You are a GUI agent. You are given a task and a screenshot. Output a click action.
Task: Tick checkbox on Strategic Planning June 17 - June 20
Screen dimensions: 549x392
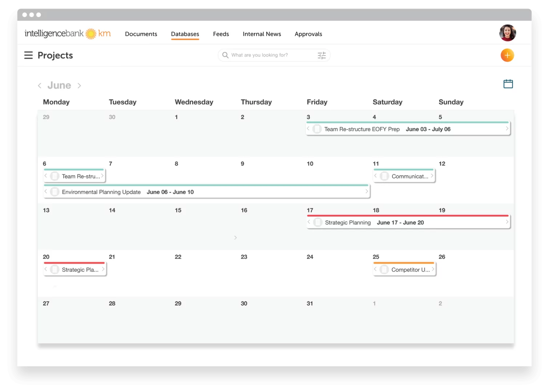pyautogui.click(x=318, y=222)
